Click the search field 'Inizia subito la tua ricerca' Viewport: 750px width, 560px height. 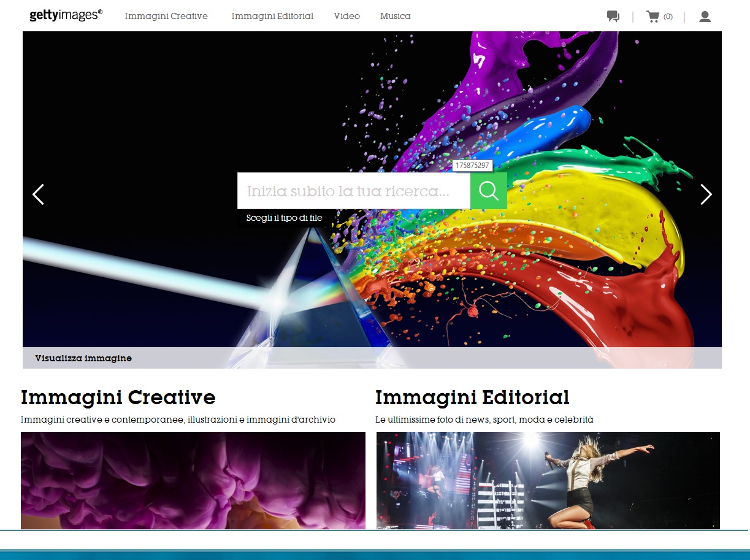tap(354, 191)
